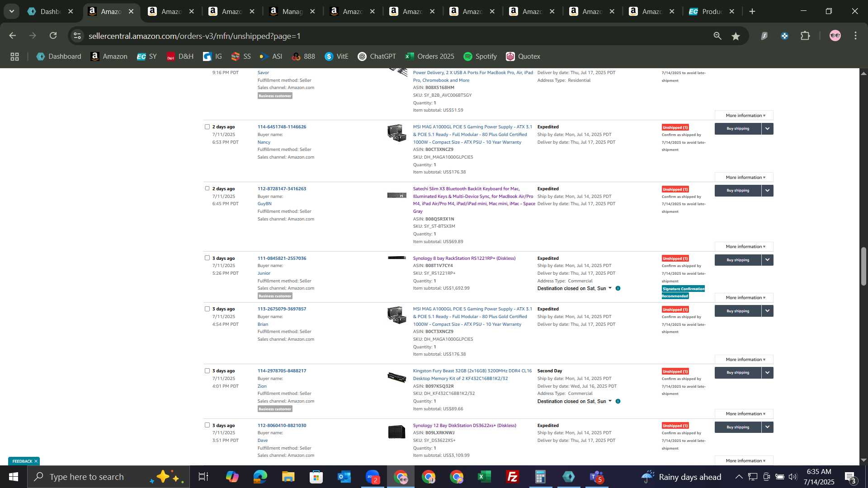Image resolution: width=868 pixels, height=488 pixels.
Task: Buy shipping for Junior's Synology RackStation order
Action: coord(738,260)
